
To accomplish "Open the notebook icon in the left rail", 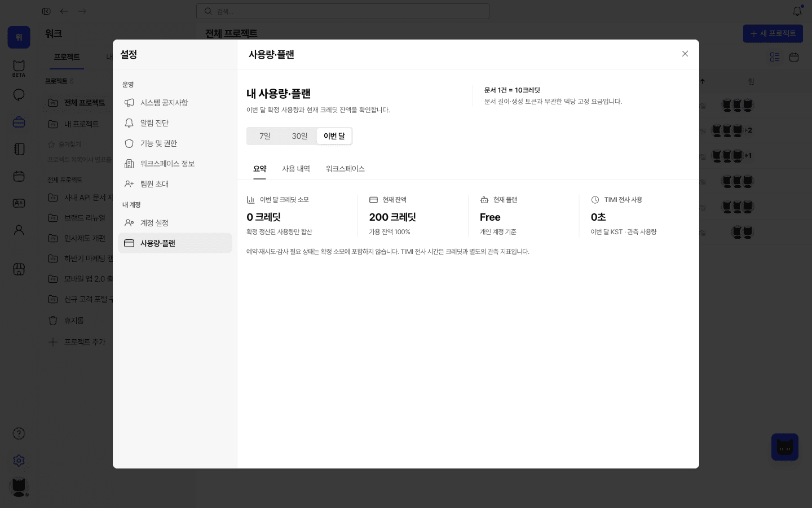I will coord(19,149).
